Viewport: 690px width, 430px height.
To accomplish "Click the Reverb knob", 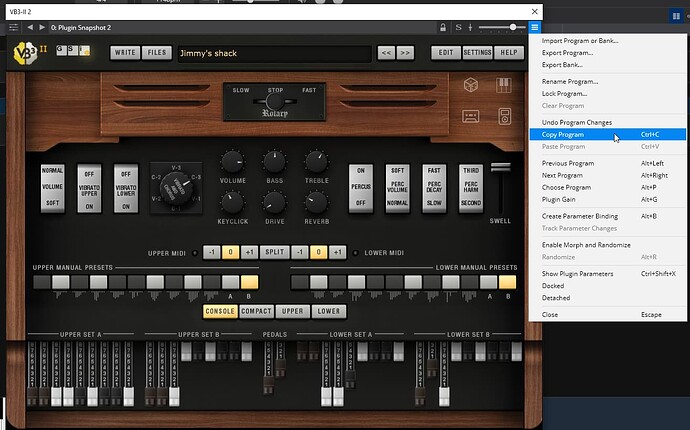I will click(316, 202).
